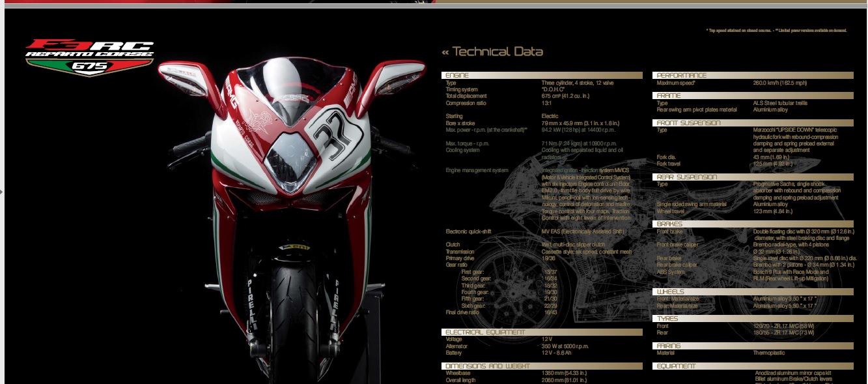
Task: Click the "Compression ratio" label
Action: (x=466, y=103)
